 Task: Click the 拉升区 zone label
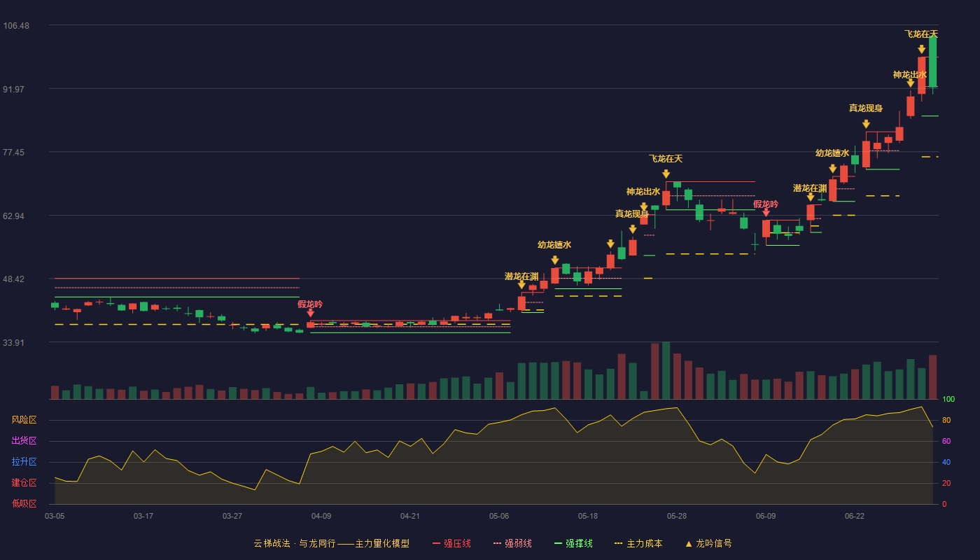click(x=24, y=462)
